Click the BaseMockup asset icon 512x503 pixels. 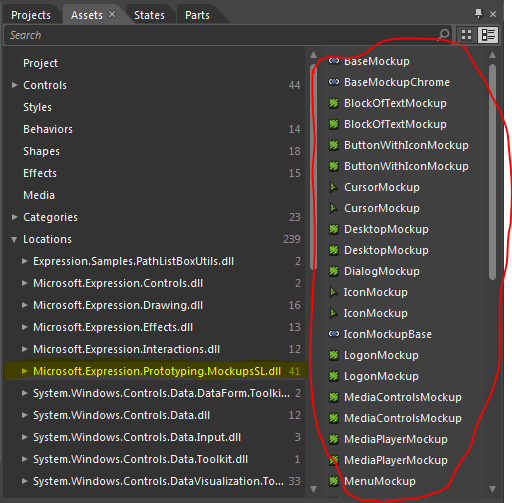[334, 61]
